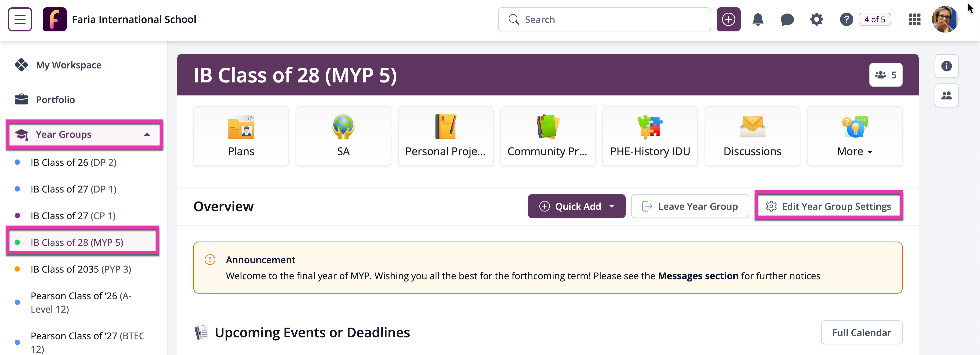Screen dimensions: 980x355
Task: Open the settings gear in header
Action: [816, 19]
